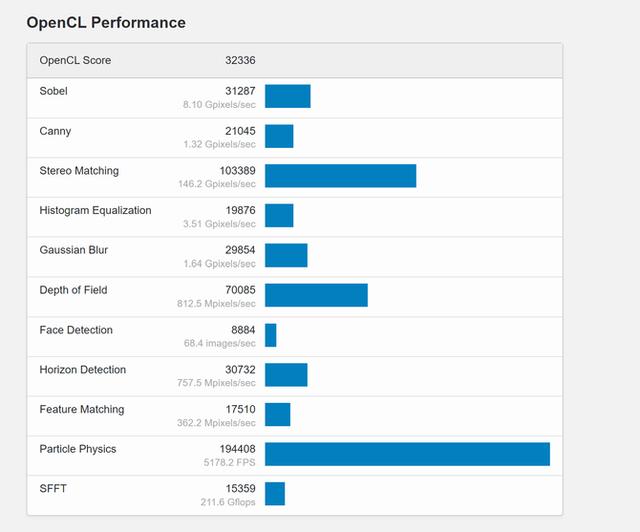Viewport: 640px width, 532px height.
Task: Click the Sobel row label
Action: pos(53,91)
